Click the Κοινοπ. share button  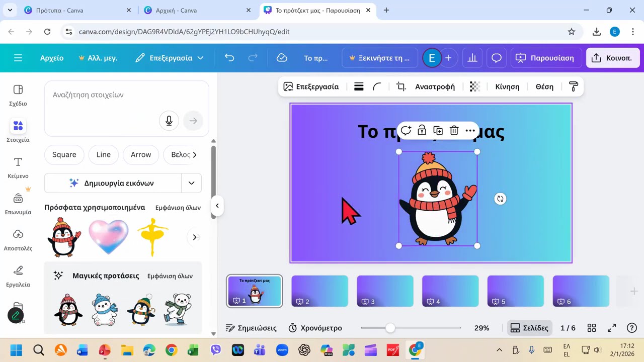pos(613,58)
